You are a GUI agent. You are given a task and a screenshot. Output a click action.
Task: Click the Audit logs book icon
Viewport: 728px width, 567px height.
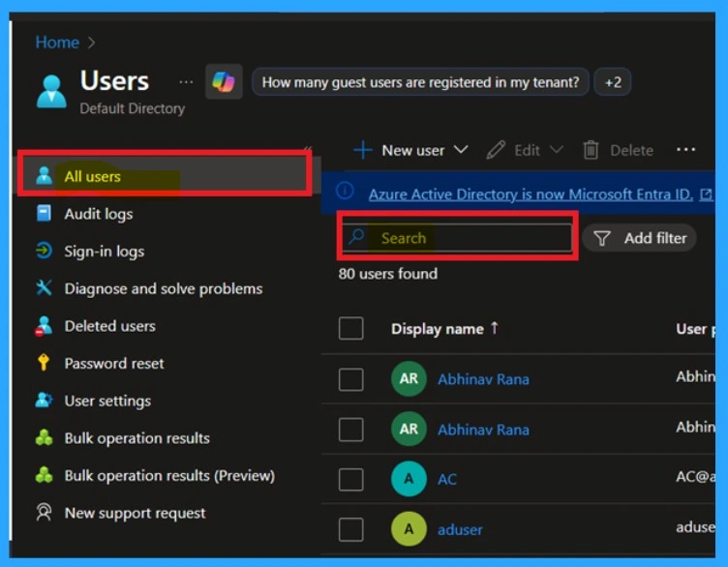point(45,214)
